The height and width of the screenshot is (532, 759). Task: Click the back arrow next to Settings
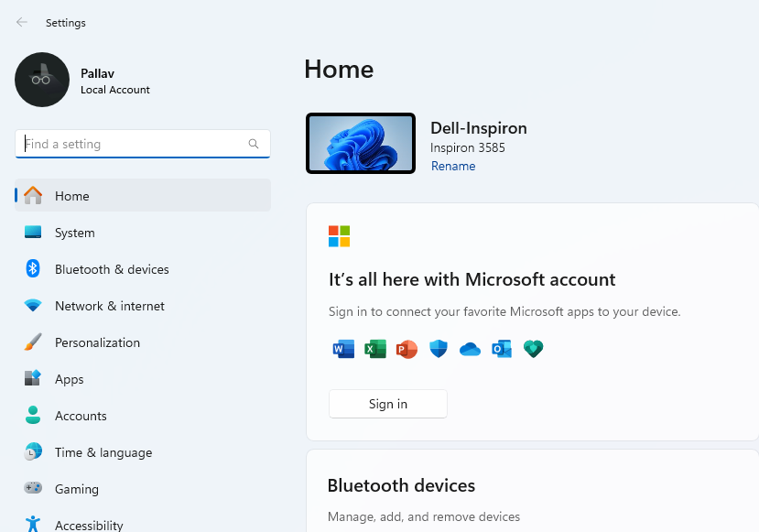[x=22, y=22]
